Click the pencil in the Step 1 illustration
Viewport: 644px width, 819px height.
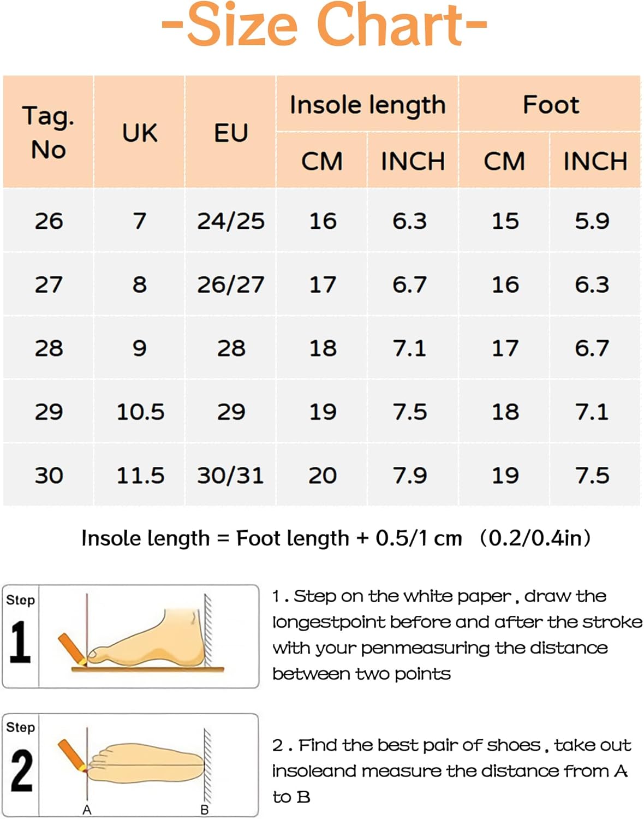point(73,649)
